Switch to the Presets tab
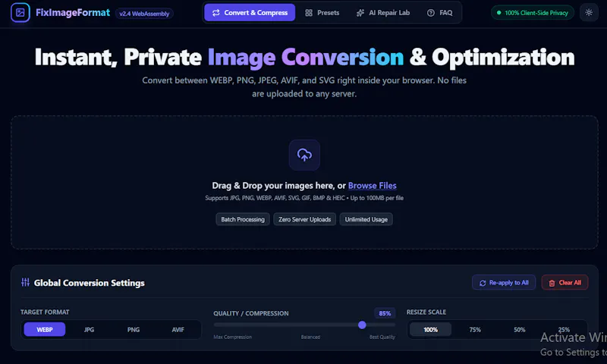The width and height of the screenshot is (607, 364). point(322,13)
